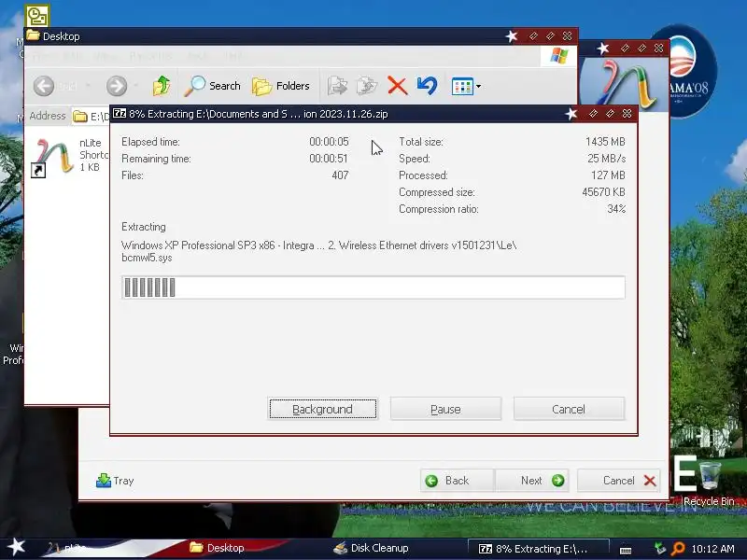Click the "bcmwl5.sys" file name text

point(147,258)
